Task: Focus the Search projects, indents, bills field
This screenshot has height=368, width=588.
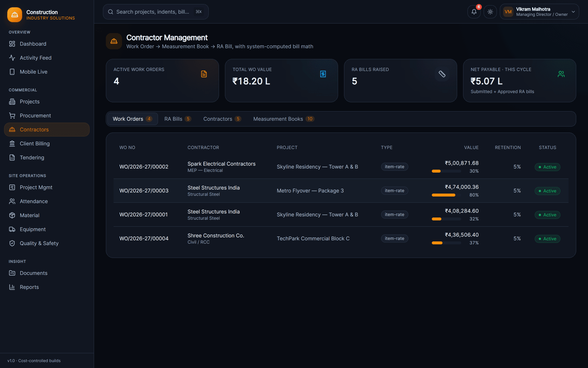Action: (156, 12)
